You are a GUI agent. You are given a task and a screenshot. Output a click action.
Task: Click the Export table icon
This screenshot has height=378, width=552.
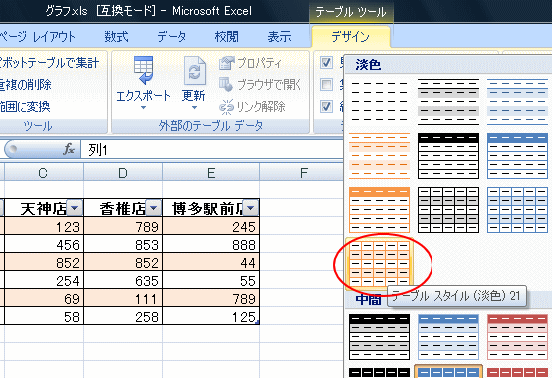pyautogui.click(x=144, y=70)
